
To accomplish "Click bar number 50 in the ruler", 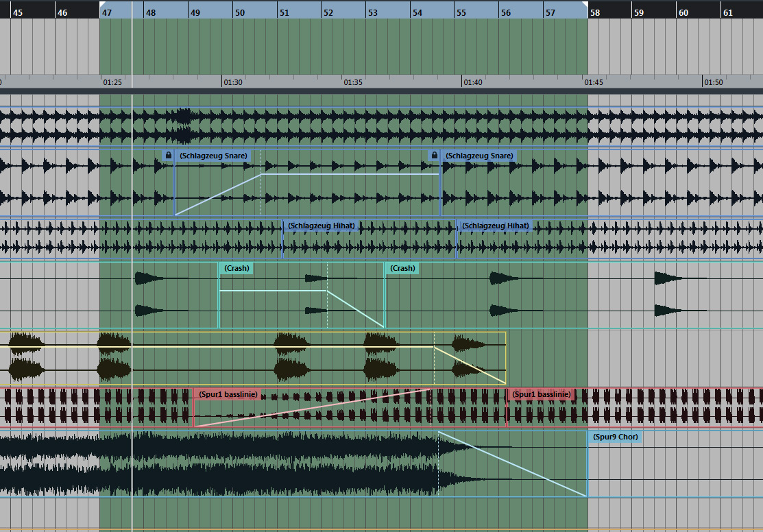I will (240, 12).
